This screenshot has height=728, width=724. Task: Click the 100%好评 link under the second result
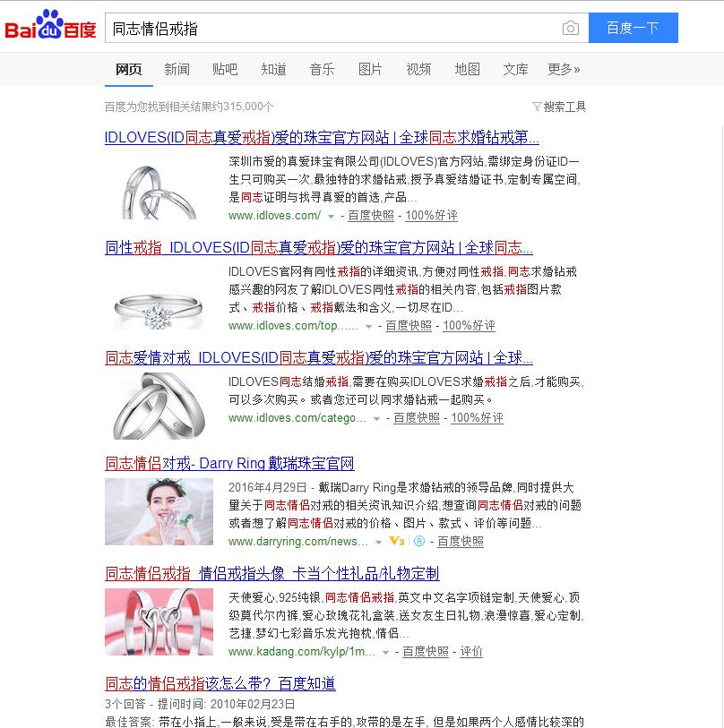(x=469, y=325)
